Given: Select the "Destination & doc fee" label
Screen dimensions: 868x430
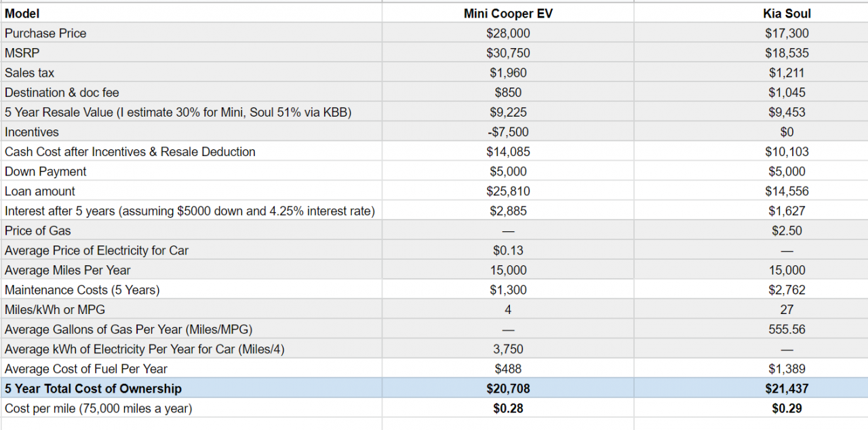Looking at the screenshot, I should tap(62, 92).
